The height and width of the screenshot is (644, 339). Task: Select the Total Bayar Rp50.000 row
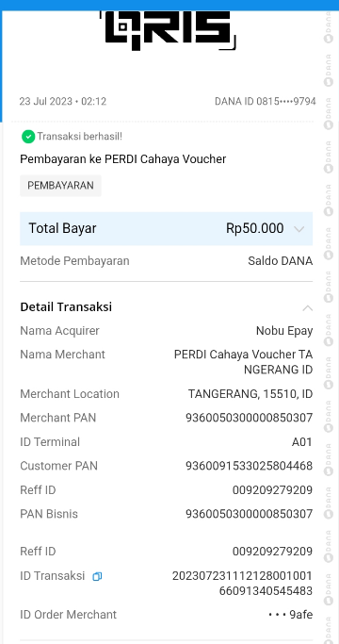click(167, 229)
